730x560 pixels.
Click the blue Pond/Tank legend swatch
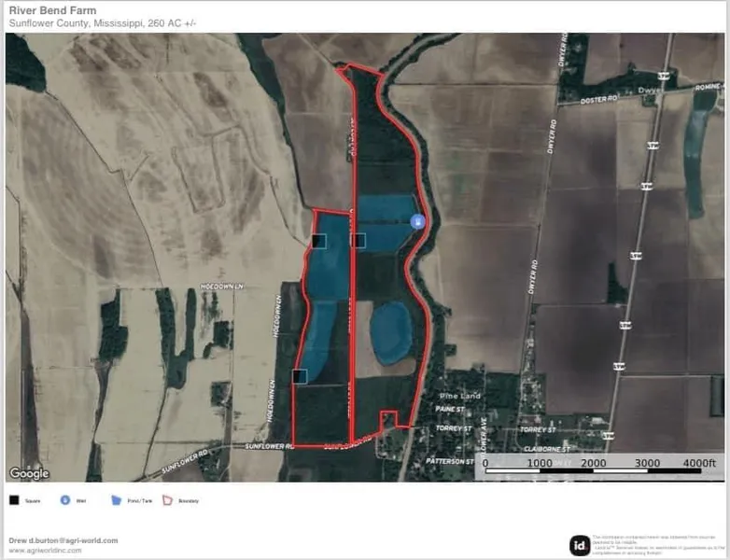pos(117,501)
